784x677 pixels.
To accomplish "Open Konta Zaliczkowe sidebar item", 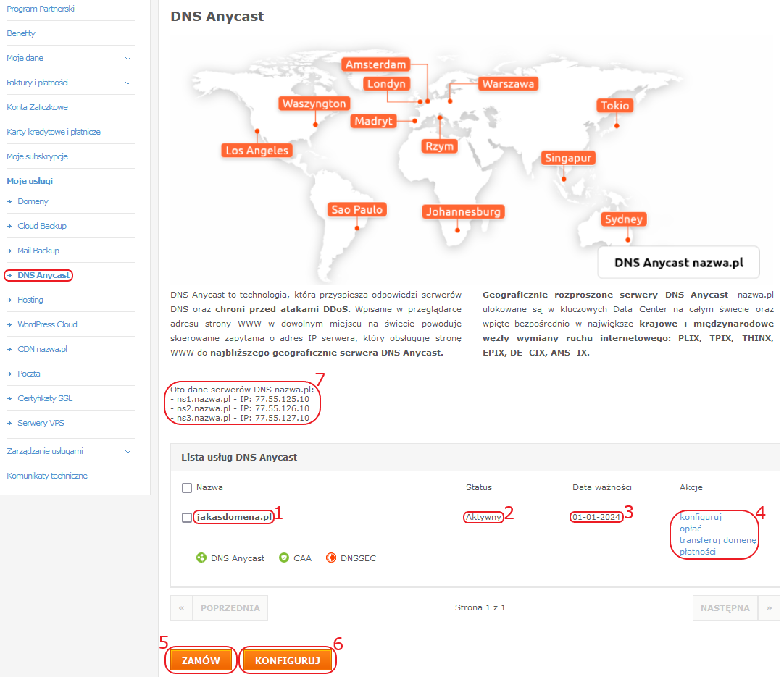I will click(x=38, y=107).
